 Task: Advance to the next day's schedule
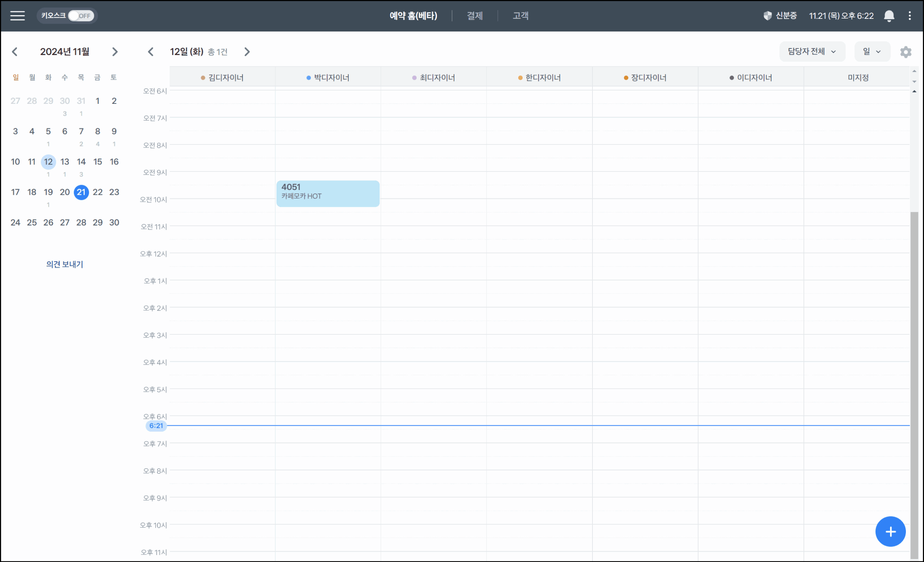[x=247, y=52]
